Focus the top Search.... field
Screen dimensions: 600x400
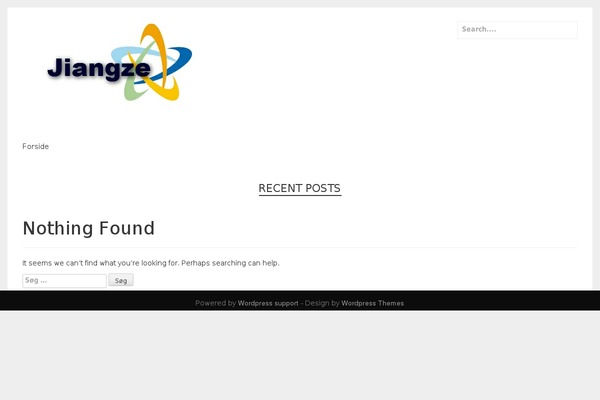click(x=517, y=29)
